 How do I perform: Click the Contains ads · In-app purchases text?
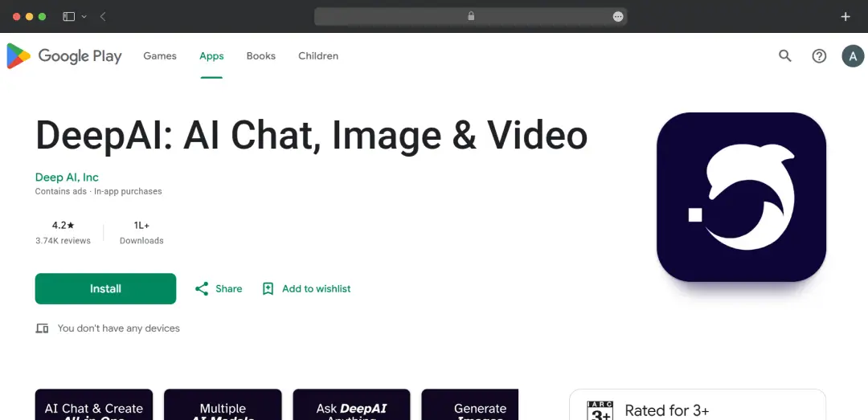click(x=99, y=191)
